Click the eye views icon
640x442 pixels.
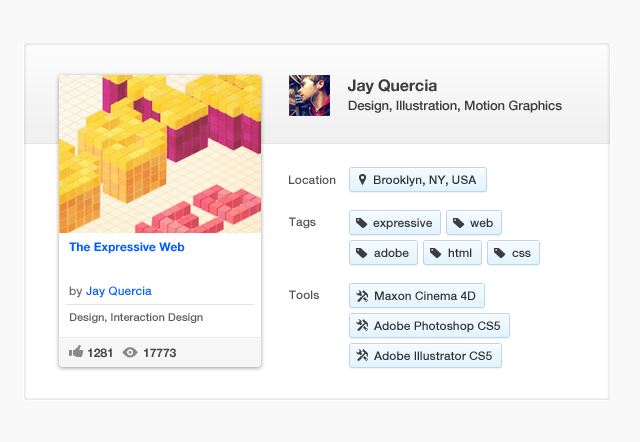[130, 352]
